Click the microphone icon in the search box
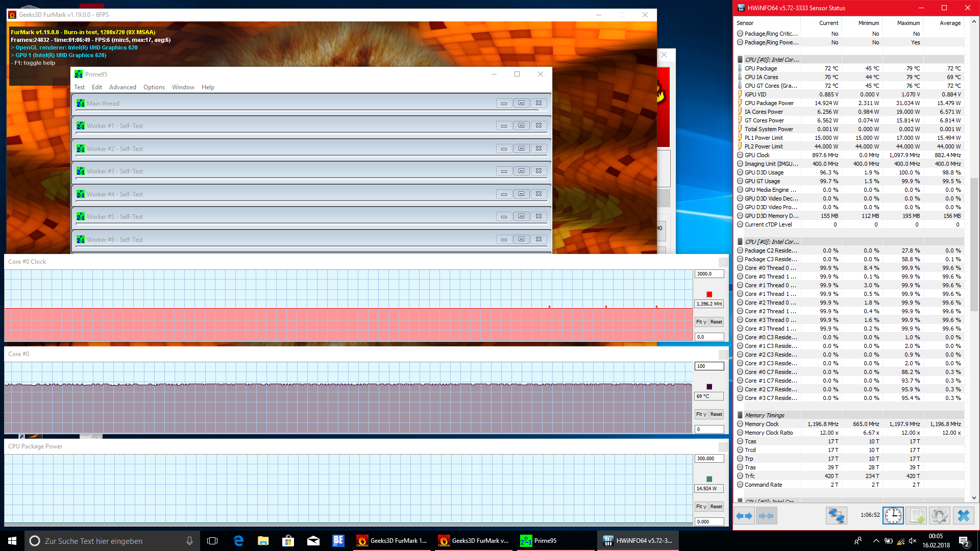 [x=189, y=541]
